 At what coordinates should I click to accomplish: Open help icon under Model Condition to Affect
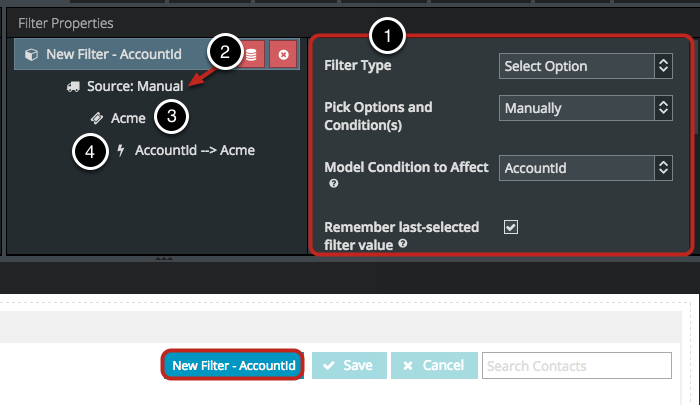click(333, 184)
